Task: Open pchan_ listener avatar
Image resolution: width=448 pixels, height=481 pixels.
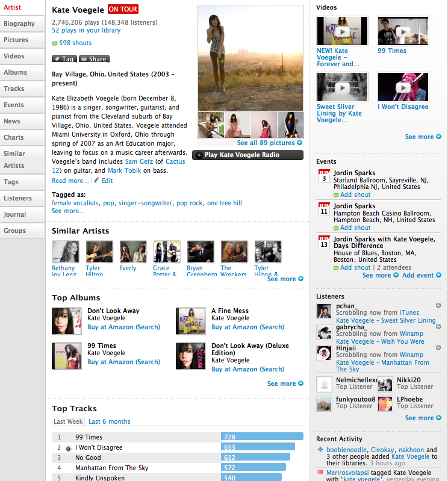Action: 324,311
